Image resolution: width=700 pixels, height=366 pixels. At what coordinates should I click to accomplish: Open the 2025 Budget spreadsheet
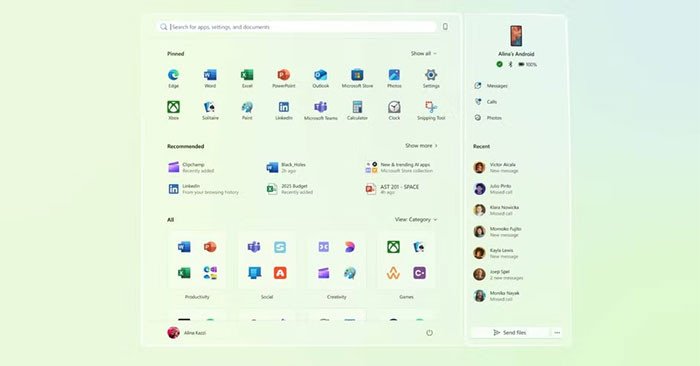(x=290, y=189)
